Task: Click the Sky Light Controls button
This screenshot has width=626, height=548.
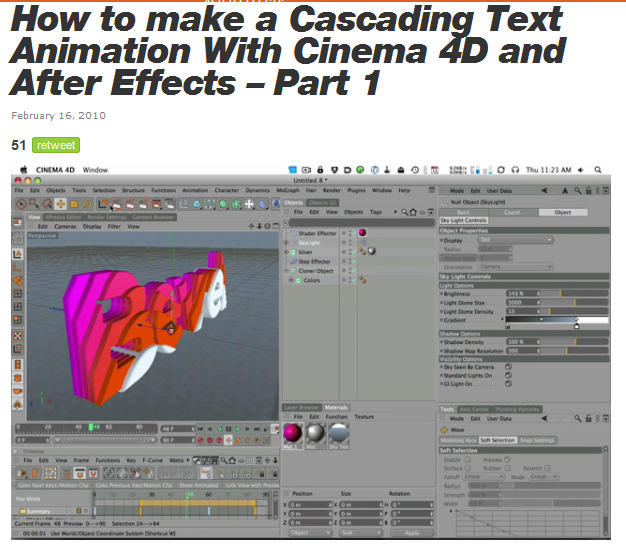Action: [x=464, y=220]
